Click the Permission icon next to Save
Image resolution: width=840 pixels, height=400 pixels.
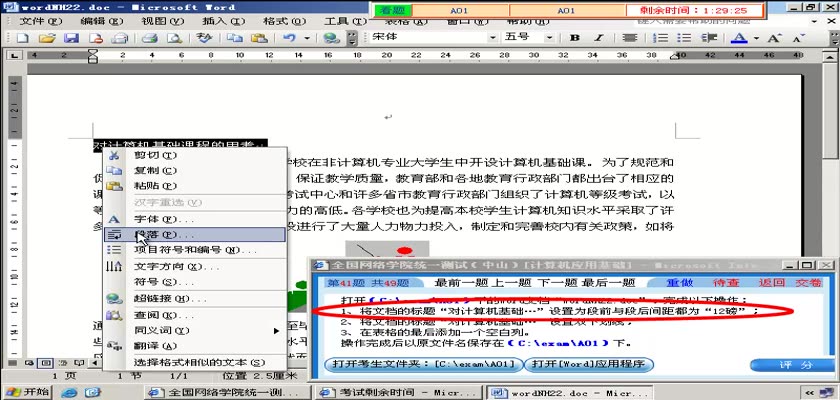(x=95, y=38)
